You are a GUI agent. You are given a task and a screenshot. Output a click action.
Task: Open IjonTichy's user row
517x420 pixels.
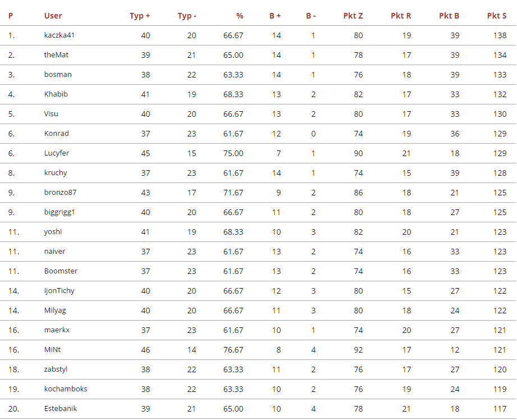click(x=60, y=291)
